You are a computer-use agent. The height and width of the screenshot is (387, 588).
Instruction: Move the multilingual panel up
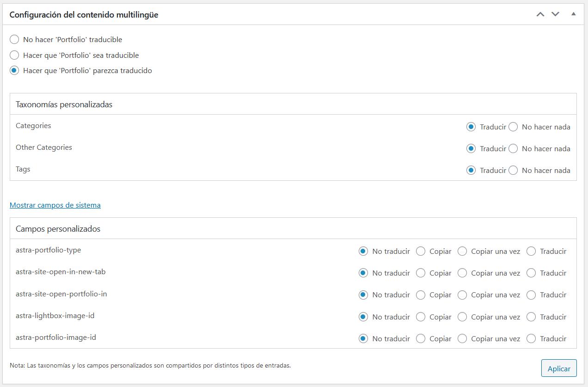pyautogui.click(x=540, y=14)
